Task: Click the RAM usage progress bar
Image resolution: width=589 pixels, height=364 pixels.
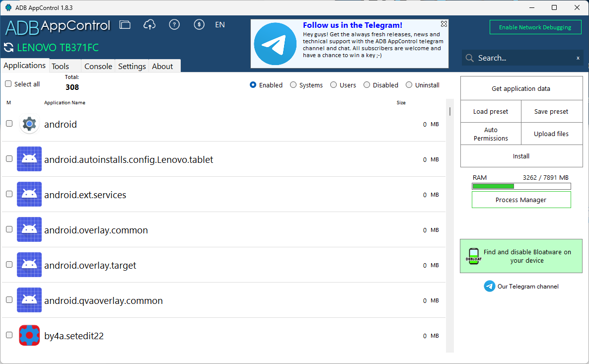Action: click(521, 186)
